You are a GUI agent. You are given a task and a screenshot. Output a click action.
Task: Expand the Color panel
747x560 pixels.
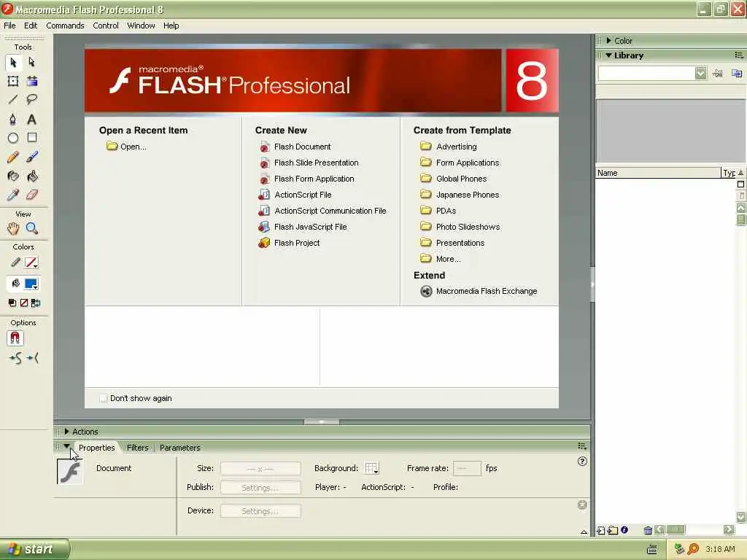pyautogui.click(x=609, y=41)
